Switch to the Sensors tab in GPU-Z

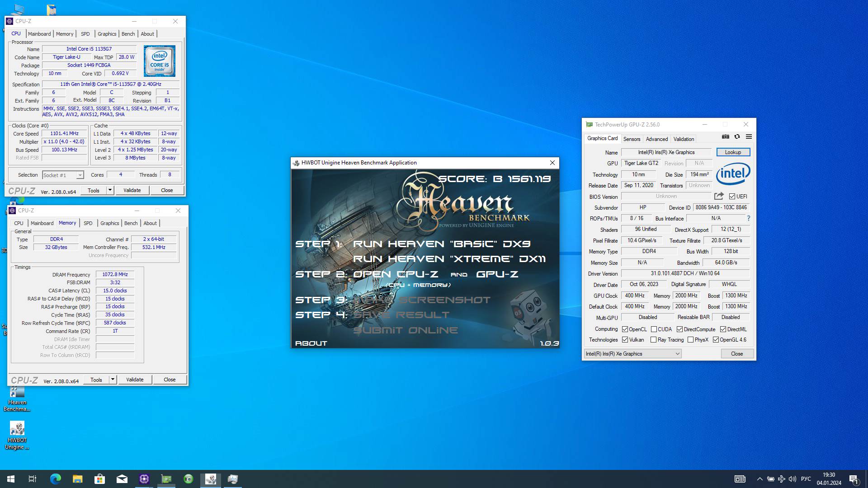(632, 139)
